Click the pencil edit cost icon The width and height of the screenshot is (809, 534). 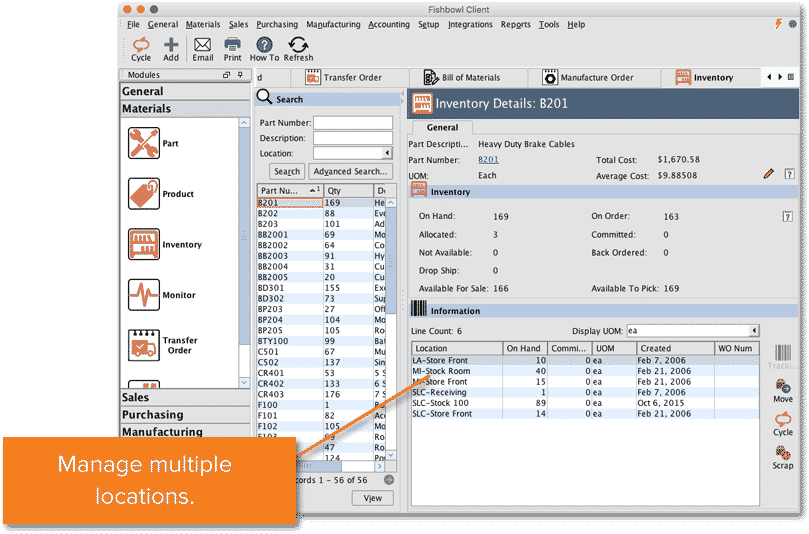(x=769, y=174)
